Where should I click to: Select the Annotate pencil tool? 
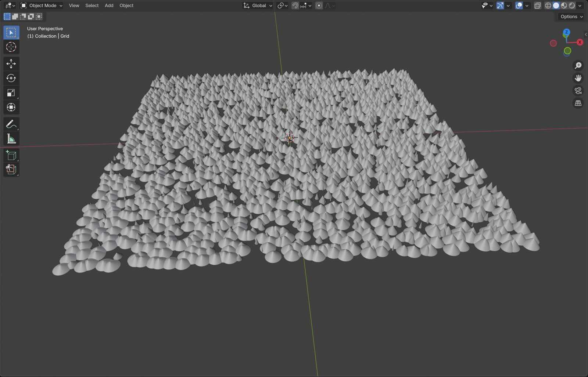[x=11, y=124]
